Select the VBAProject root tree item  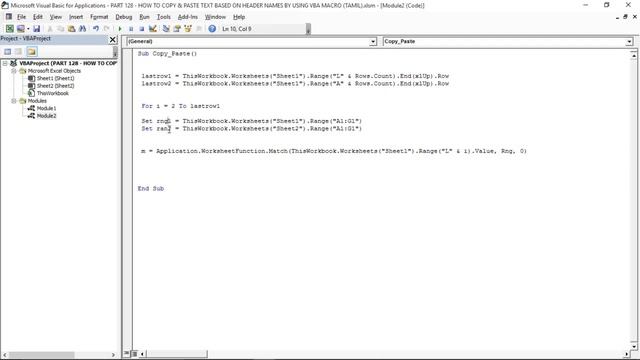(x=68, y=63)
